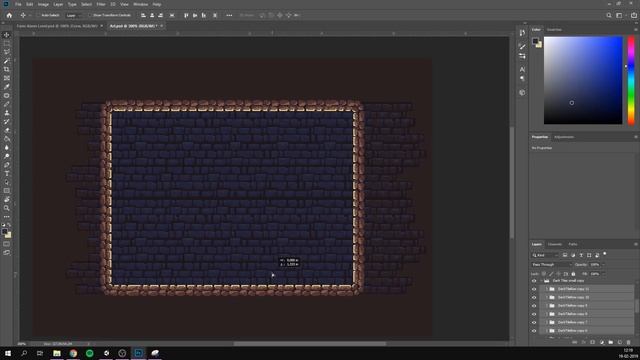
Task: Open the Kind filter dropdown
Action: (545, 255)
